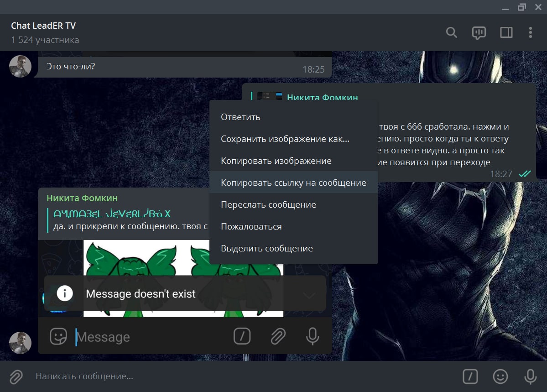Select 'Переслать сообщение' menu entry

pos(293,204)
